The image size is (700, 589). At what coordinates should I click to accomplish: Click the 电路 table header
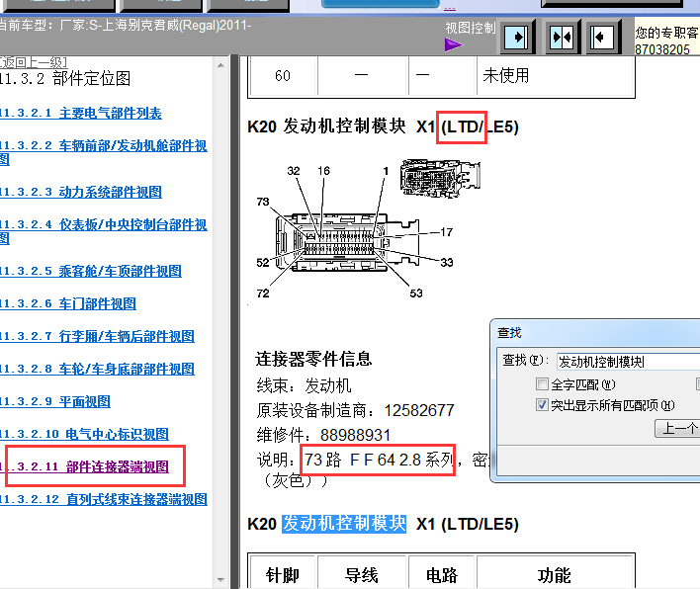click(x=442, y=575)
